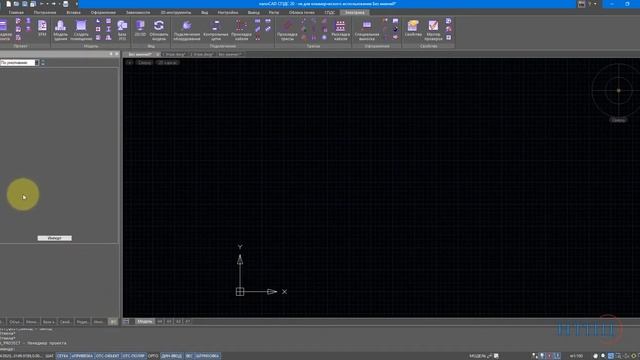Screen dimensions: 640x360
Task: Switch view with the 2D/3D icon
Action: click(x=140, y=29)
